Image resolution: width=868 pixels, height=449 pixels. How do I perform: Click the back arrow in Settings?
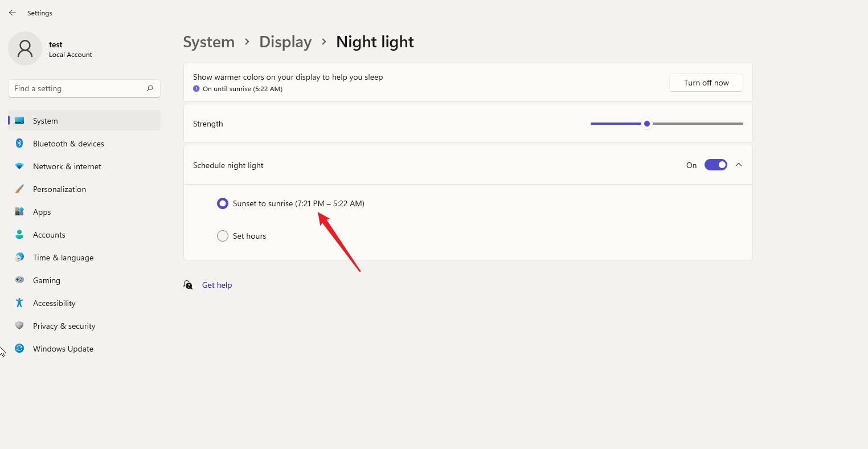(13, 13)
